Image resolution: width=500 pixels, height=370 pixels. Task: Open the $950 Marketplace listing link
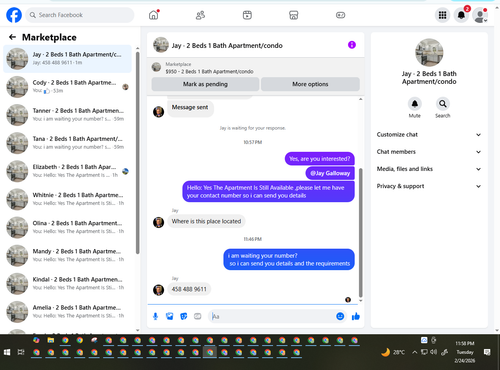pyautogui.click(x=209, y=71)
